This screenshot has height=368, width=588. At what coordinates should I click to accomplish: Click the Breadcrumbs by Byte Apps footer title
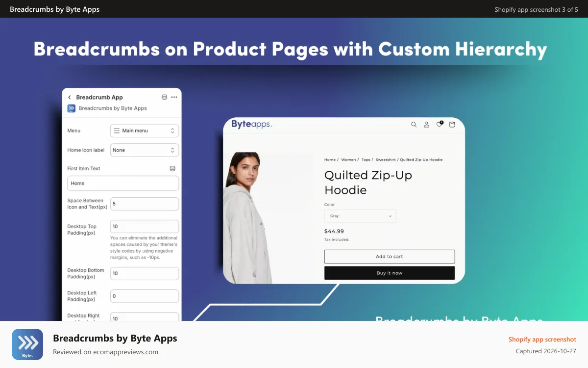pyautogui.click(x=115, y=338)
